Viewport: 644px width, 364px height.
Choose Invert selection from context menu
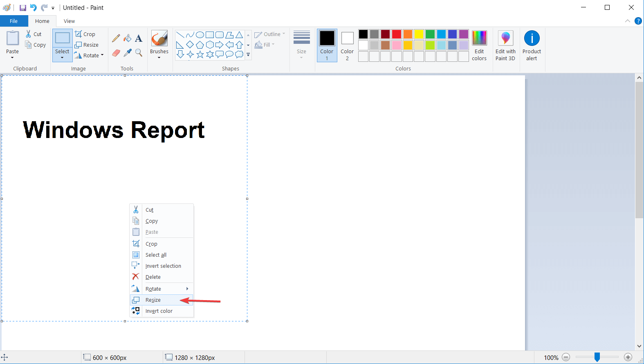(161, 266)
